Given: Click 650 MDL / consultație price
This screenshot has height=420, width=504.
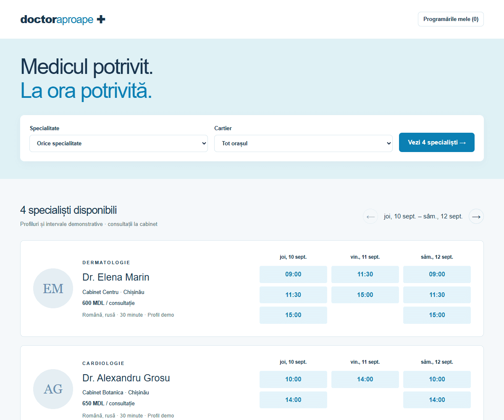Looking at the screenshot, I should [108, 404].
